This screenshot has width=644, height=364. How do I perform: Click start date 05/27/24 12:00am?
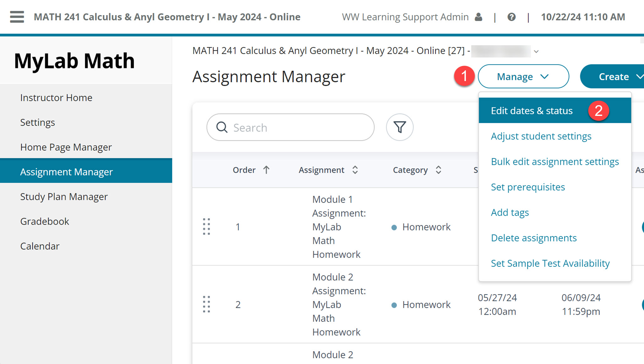pos(497,304)
